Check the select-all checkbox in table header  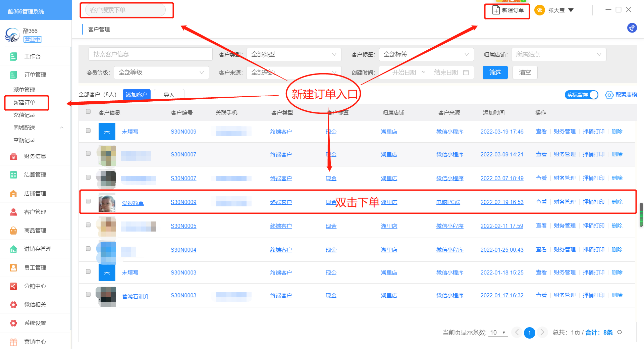coord(88,112)
